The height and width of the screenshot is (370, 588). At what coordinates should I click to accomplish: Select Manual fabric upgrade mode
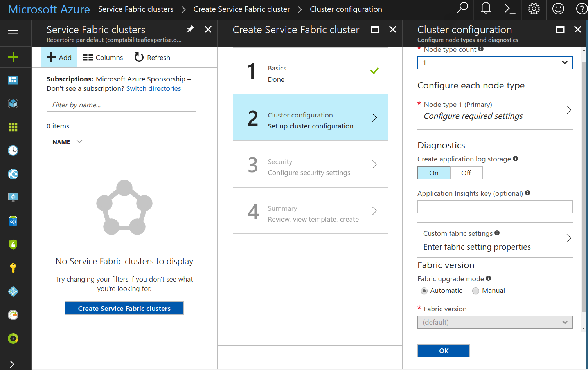[x=476, y=291]
